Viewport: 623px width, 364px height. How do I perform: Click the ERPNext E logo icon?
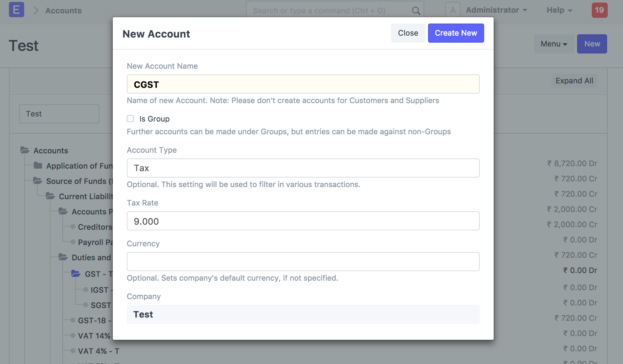pos(16,10)
